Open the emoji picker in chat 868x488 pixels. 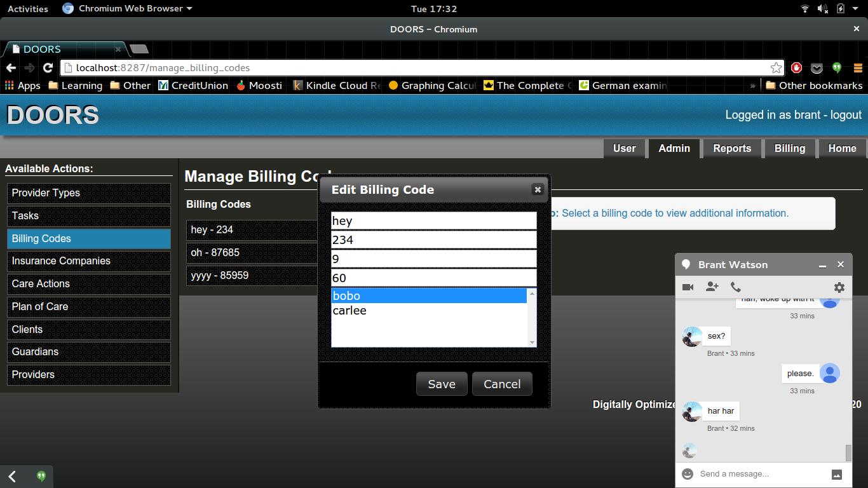(687, 474)
